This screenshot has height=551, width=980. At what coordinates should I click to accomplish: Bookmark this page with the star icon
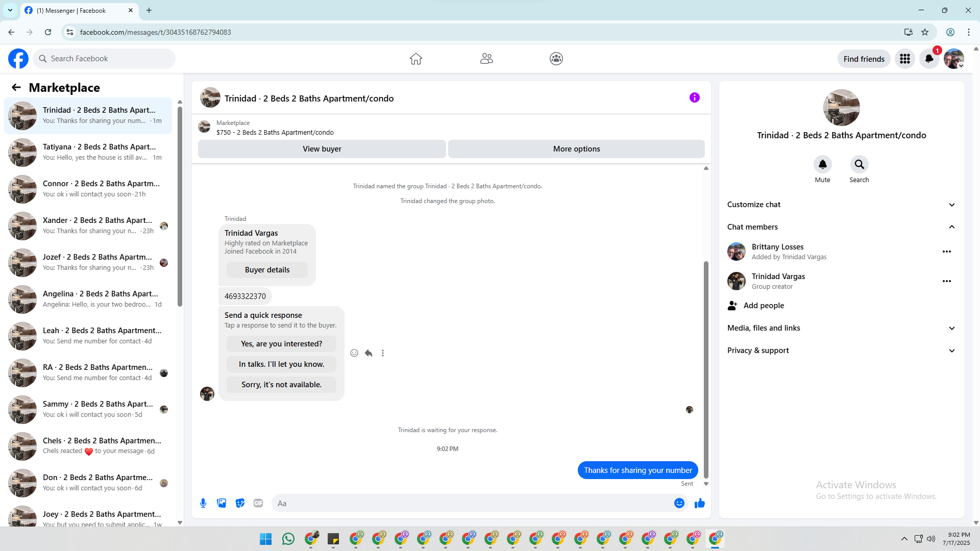pos(925,32)
